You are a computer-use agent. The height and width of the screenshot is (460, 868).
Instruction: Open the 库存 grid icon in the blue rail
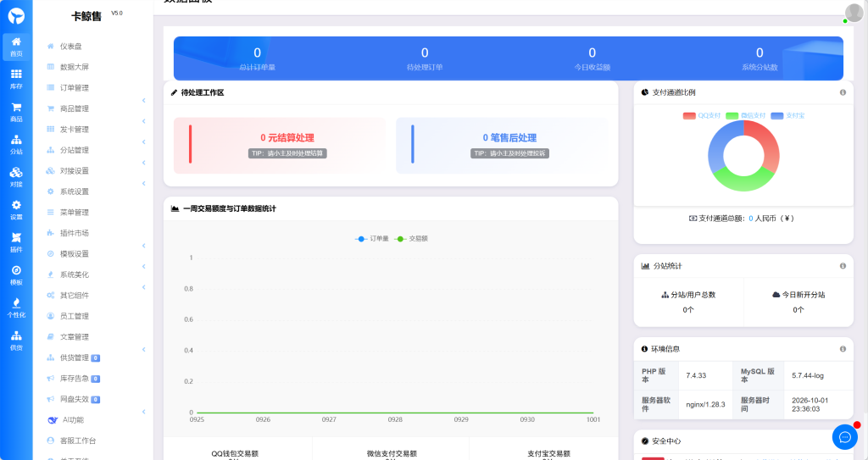click(x=17, y=79)
